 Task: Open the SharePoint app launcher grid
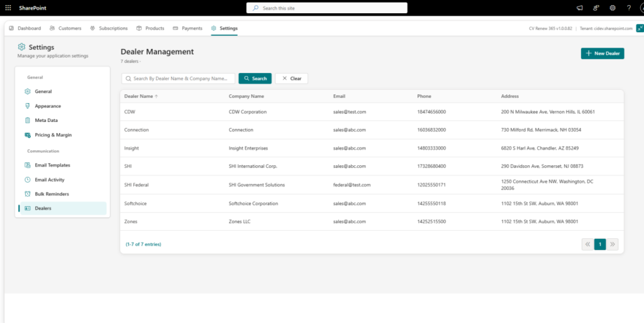click(x=8, y=8)
